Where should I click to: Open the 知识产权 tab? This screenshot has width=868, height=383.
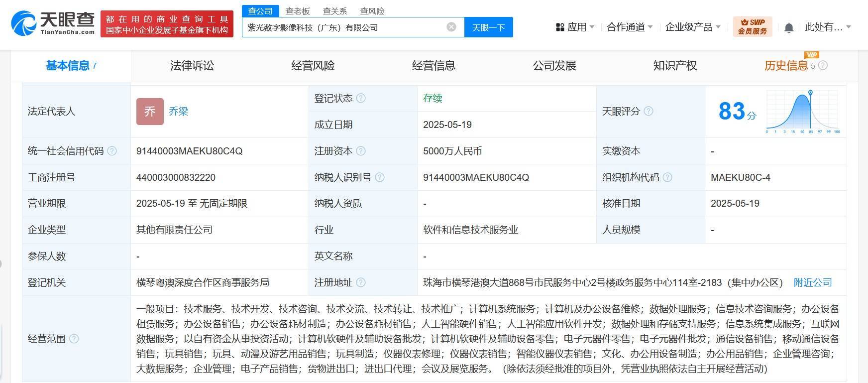tap(675, 66)
